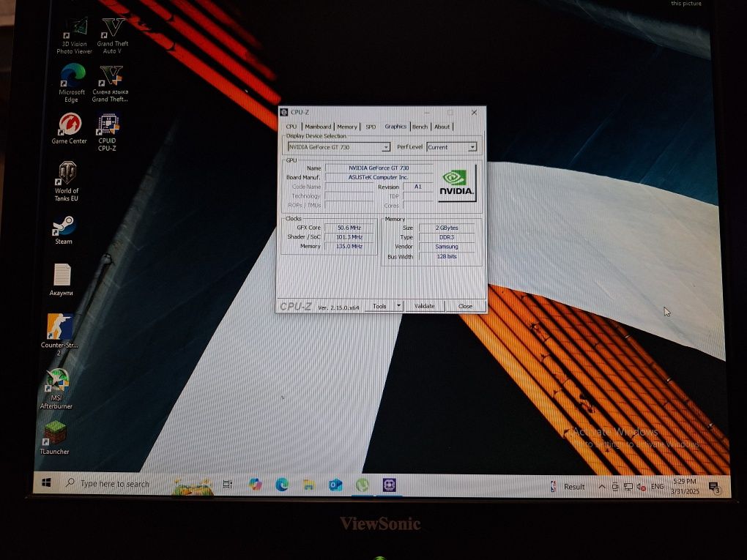Open Task View from the taskbar
Viewport: 747px width, 560px height.
228,485
